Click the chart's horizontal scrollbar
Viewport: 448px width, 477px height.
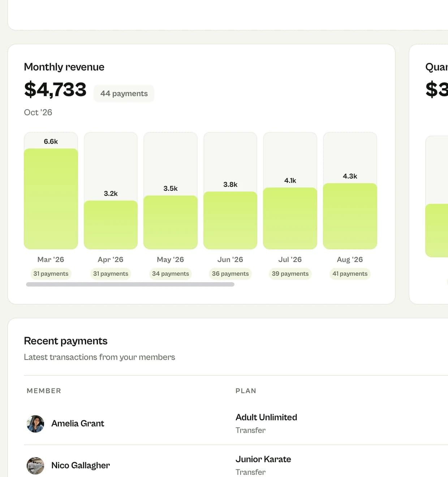130,284
